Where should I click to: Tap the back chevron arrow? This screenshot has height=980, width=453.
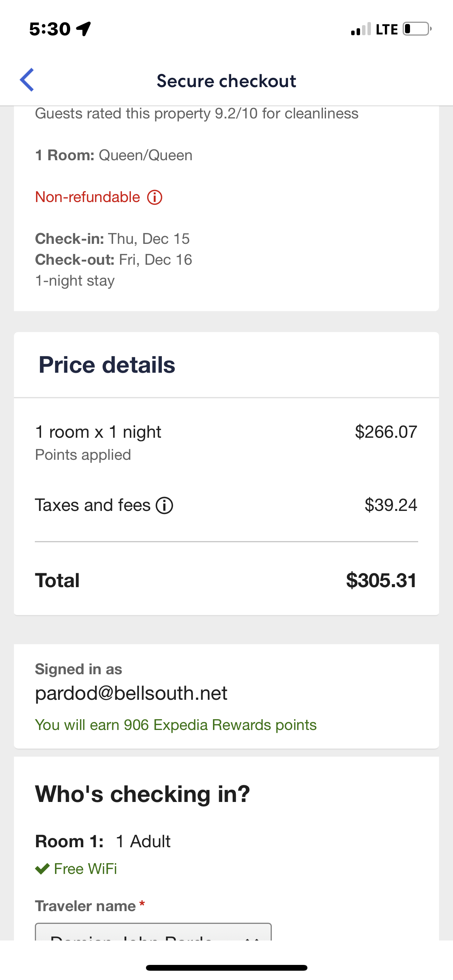click(x=27, y=80)
